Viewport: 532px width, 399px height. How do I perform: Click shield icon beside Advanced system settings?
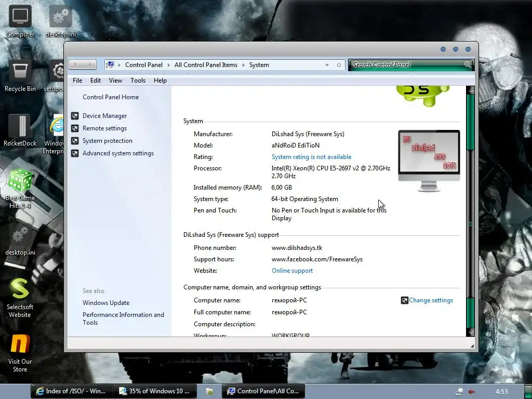click(x=75, y=153)
